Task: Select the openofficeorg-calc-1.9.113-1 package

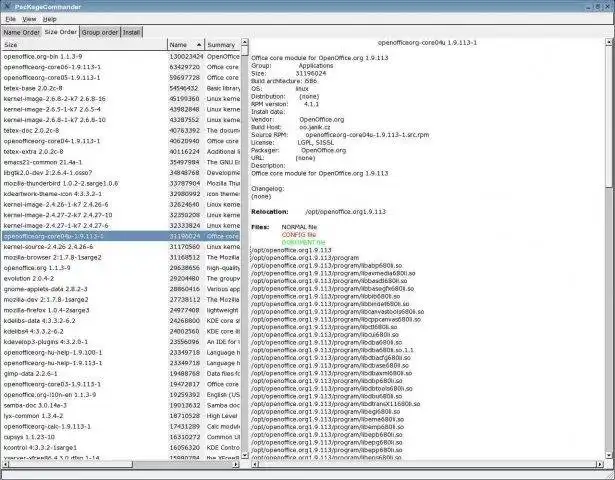Action: pos(121,427)
